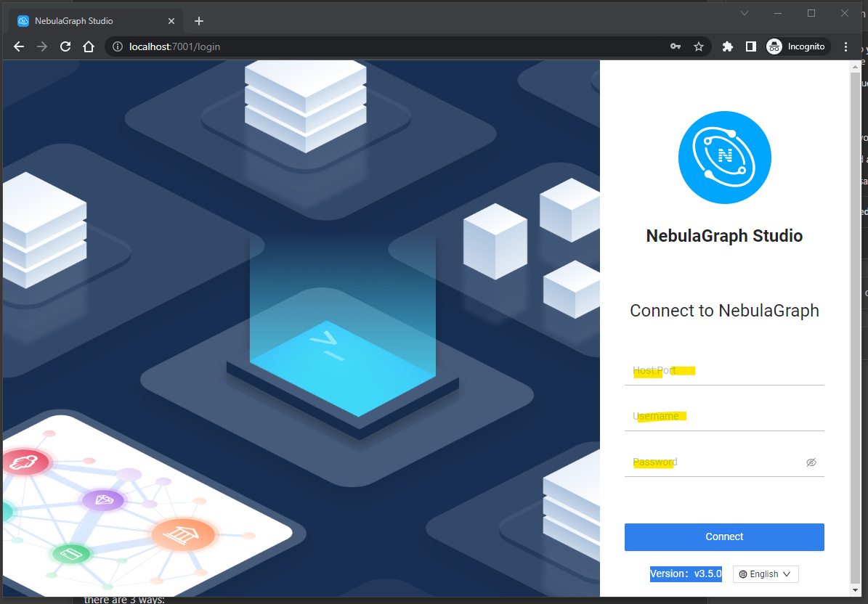Screen dimensions: 868x604
Task: Toggle the browser side panel icon
Action: click(x=750, y=46)
